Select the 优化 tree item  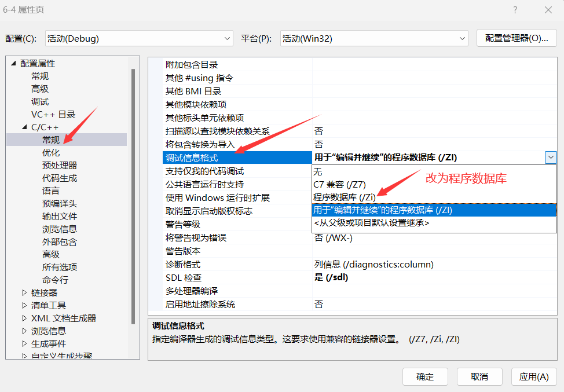(51, 152)
